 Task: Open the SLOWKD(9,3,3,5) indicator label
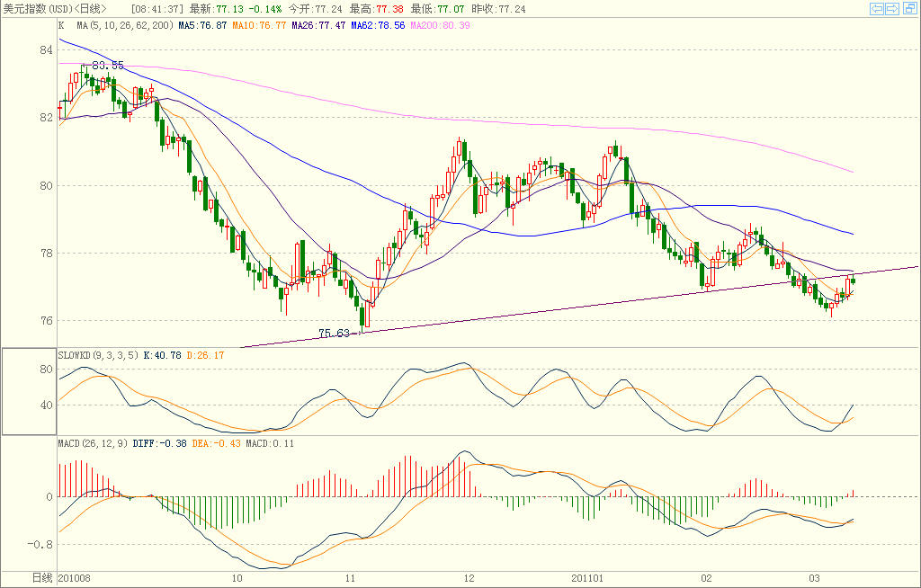pos(98,355)
